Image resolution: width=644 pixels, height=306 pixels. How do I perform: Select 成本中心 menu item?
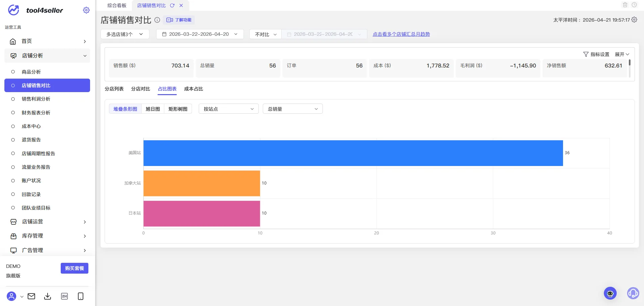tap(47, 126)
